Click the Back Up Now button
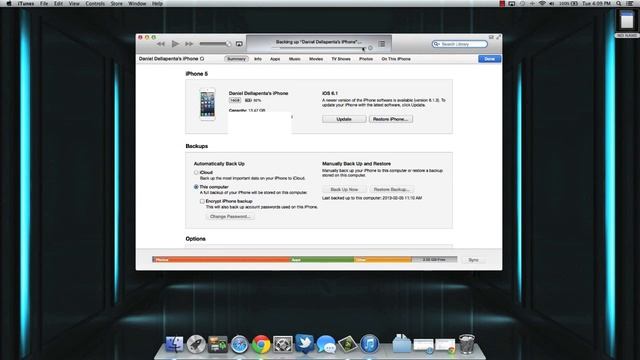Screen dimensions: 640x360 [344, 189]
